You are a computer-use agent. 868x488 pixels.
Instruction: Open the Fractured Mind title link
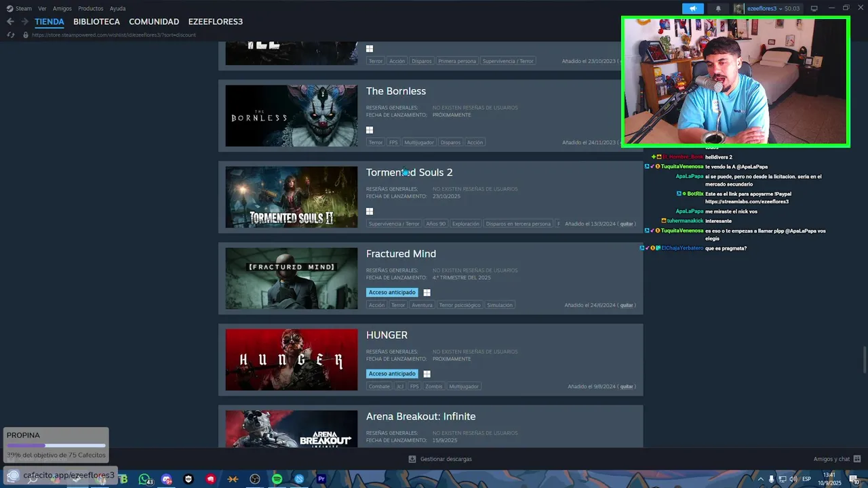click(x=401, y=253)
